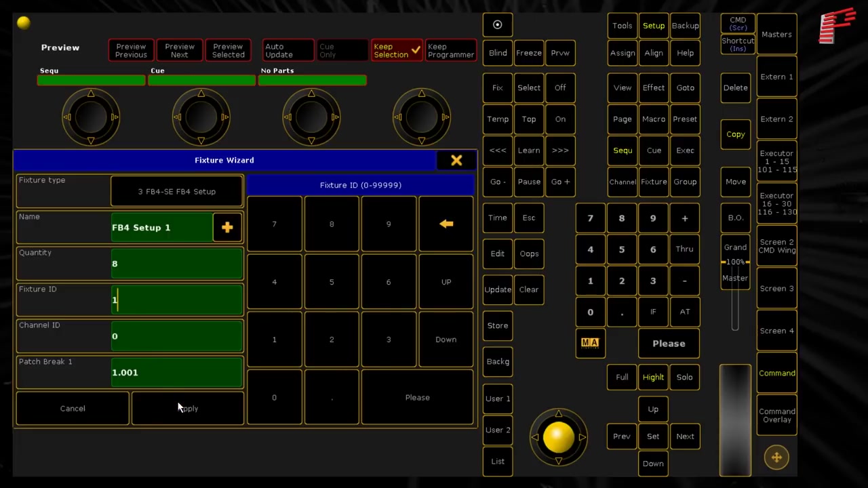This screenshot has width=868, height=488.
Task: Click the yellow backspace arrow on keypad
Action: pyautogui.click(x=446, y=224)
